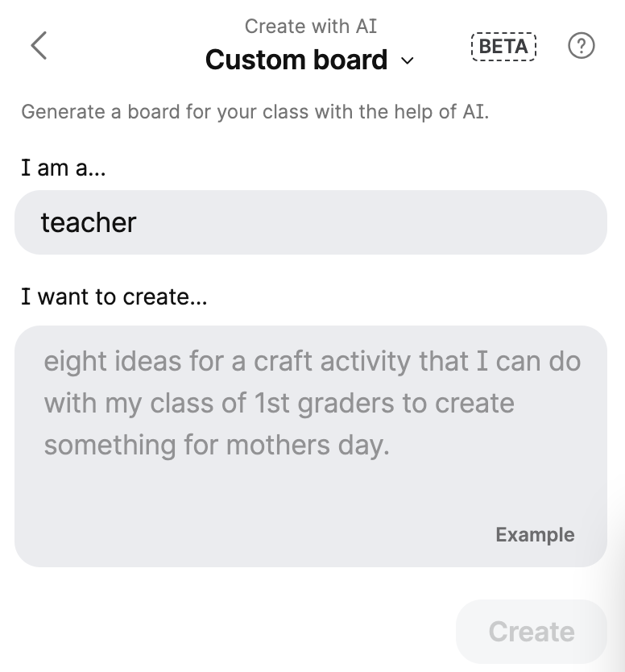Expand the Custom board chevron

(x=408, y=61)
